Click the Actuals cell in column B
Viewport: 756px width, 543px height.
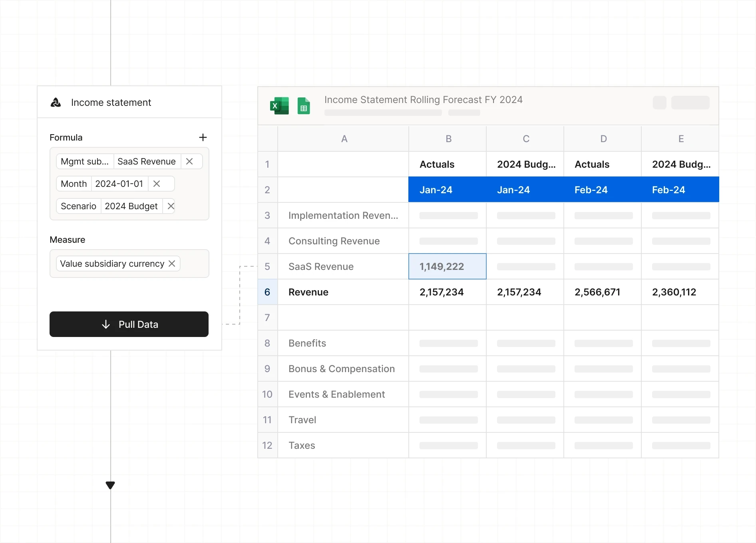(x=448, y=164)
